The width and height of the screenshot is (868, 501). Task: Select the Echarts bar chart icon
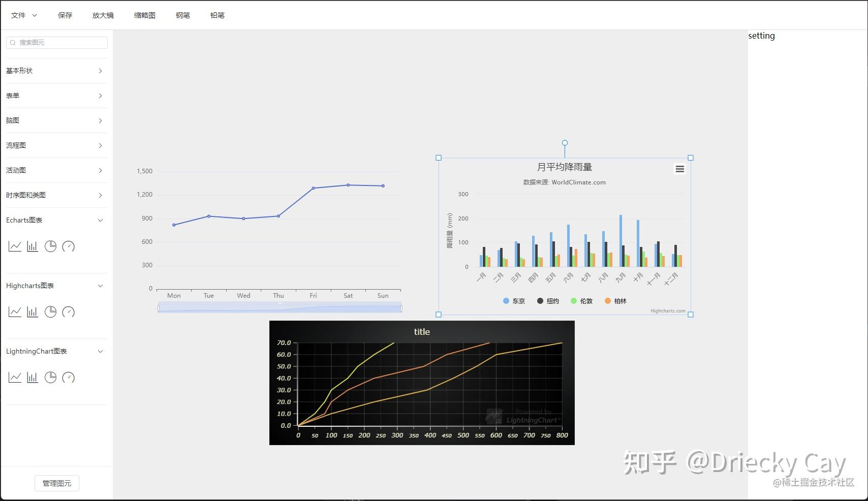point(33,246)
